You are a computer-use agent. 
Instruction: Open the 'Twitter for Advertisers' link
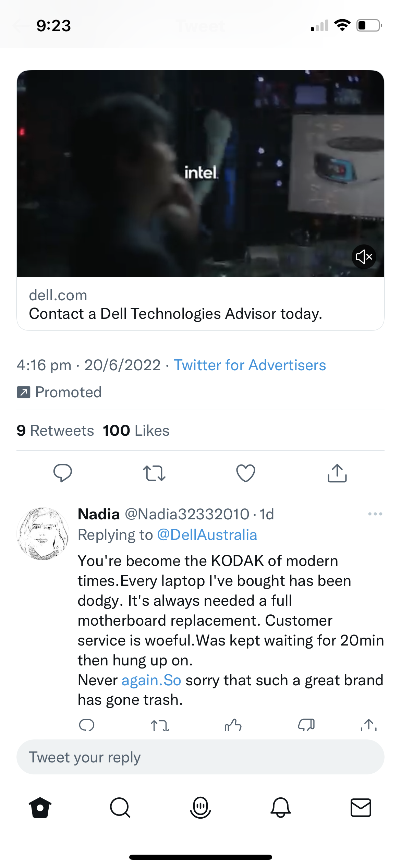point(250,365)
